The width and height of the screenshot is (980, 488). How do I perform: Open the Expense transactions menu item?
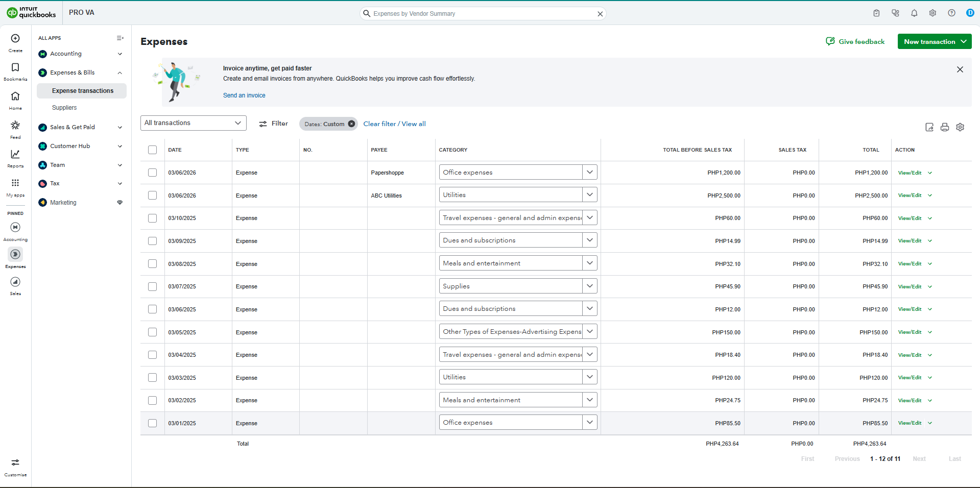click(83, 91)
